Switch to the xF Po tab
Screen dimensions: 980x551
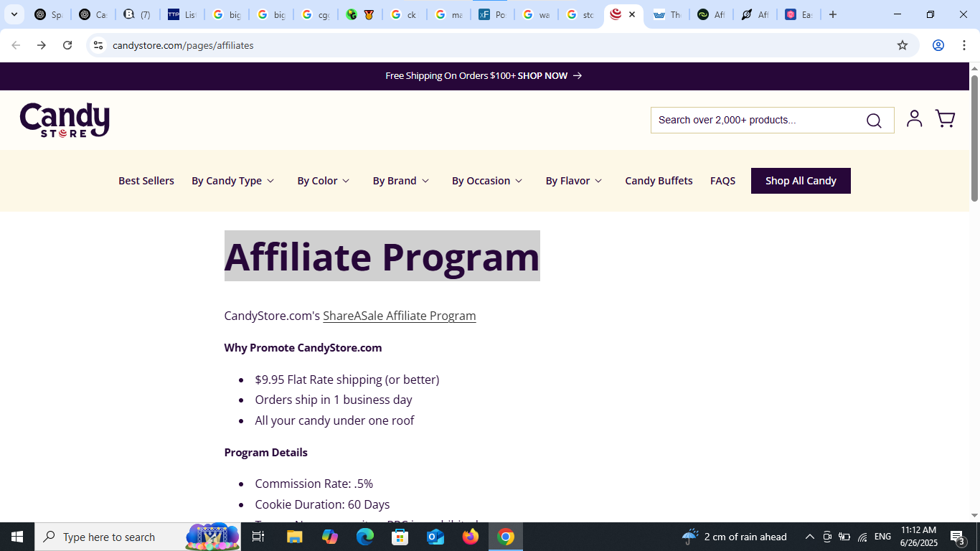pyautogui.click(x=493, y=14)
